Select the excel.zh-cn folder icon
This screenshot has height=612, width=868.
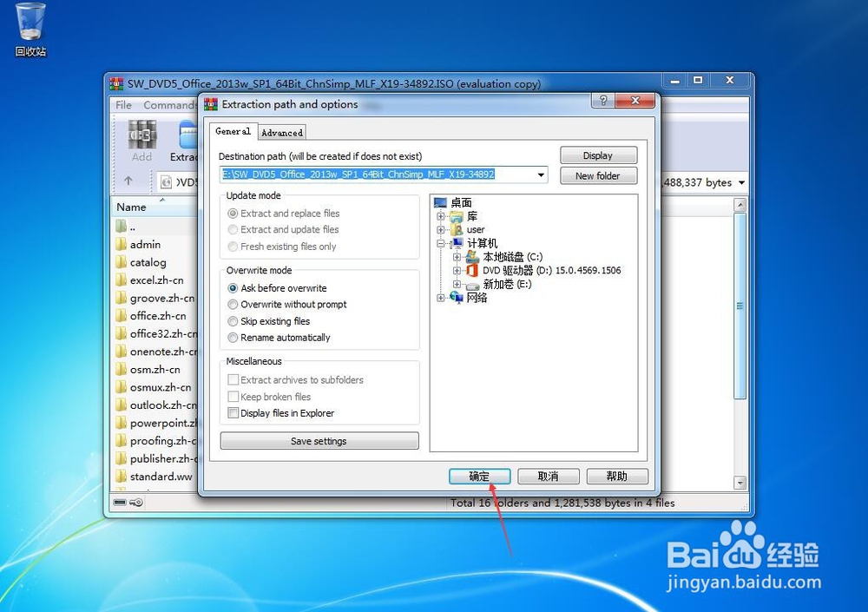(x=122, y=280)
